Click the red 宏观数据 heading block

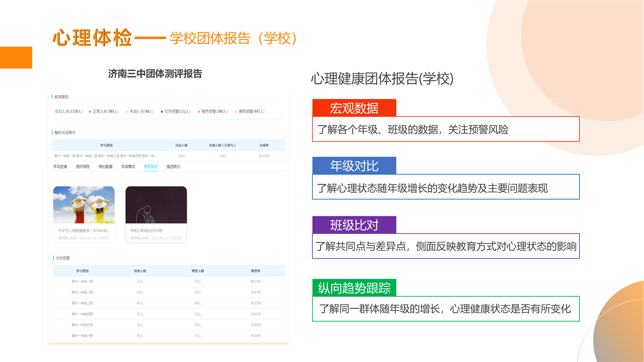[354, 108]
